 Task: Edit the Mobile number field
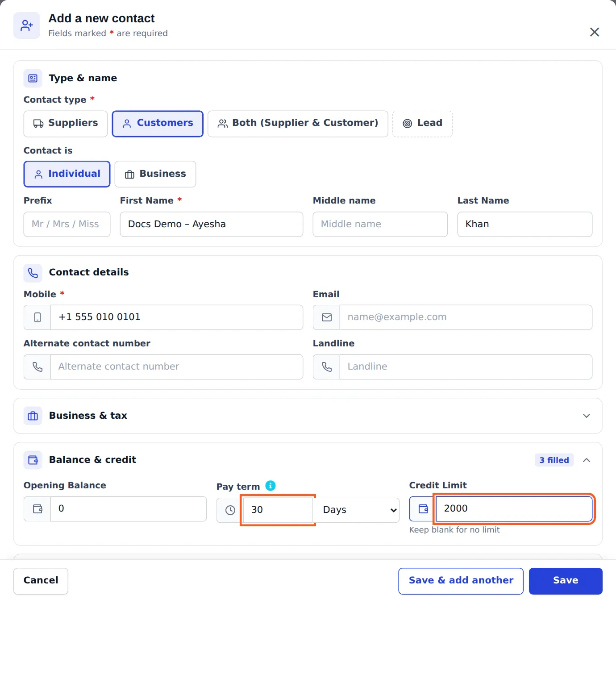(x=177, y=317)
